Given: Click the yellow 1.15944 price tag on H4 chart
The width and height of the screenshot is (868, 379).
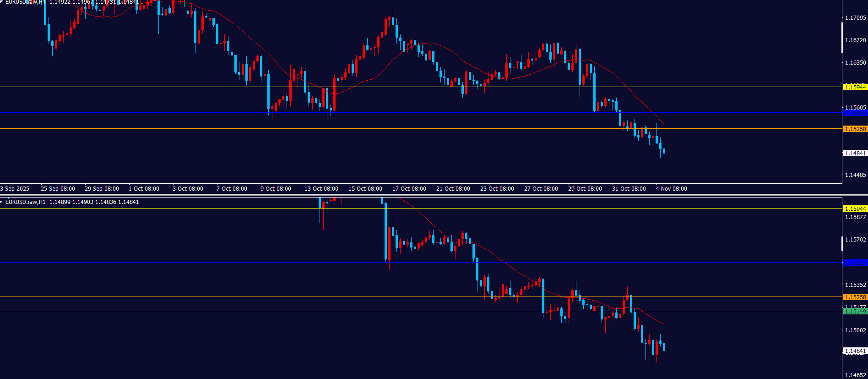Looking at the screenshot, I should tap(855, 87).
